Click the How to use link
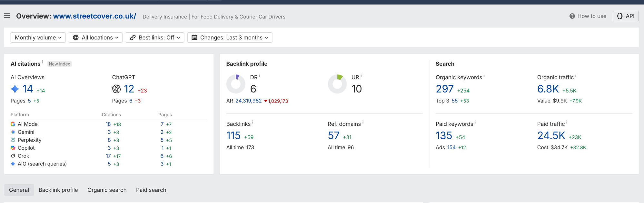The width and height of the screenshot is (644, 203). click(588, 16)
